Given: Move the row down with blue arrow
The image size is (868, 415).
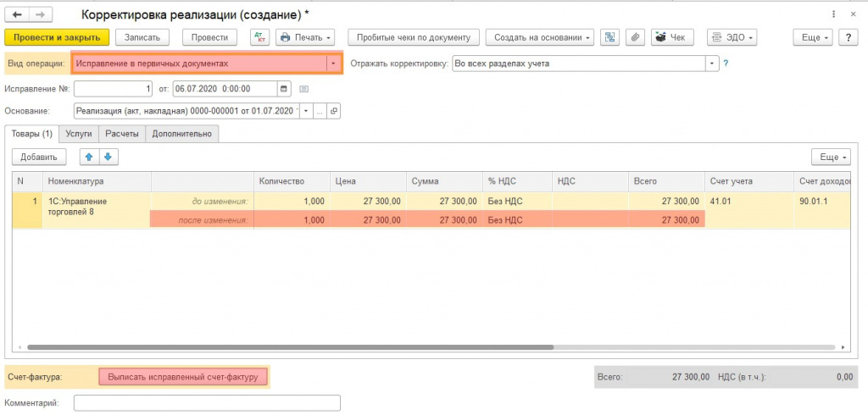Looking at the screenshot, I should point(108,158).
